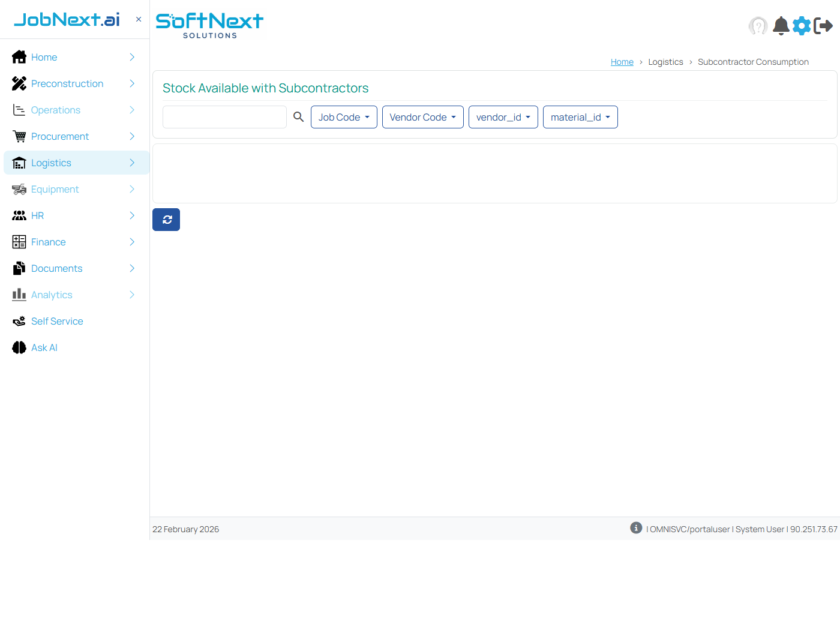This screenshot has width=840, height=621.
Task: Click the logout icon at top right
Action: [823, 26]
